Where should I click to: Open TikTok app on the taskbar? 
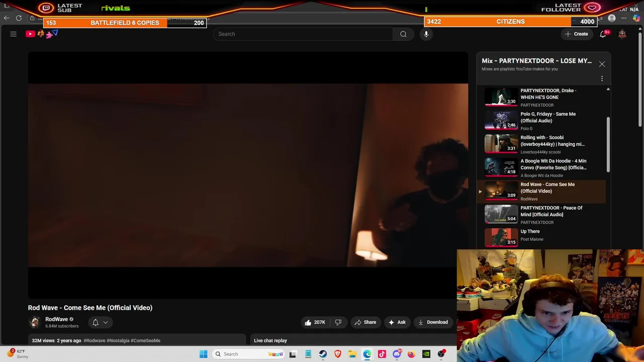382,354
